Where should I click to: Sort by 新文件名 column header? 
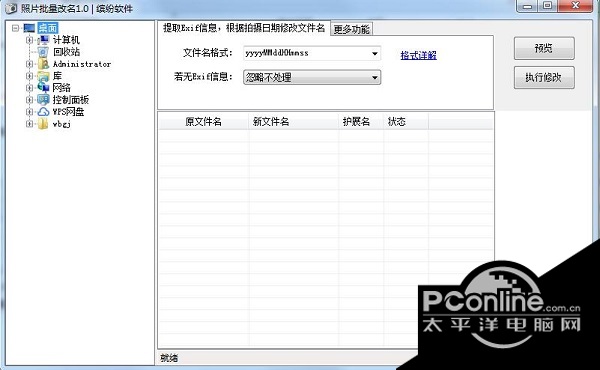pos(293,122)
